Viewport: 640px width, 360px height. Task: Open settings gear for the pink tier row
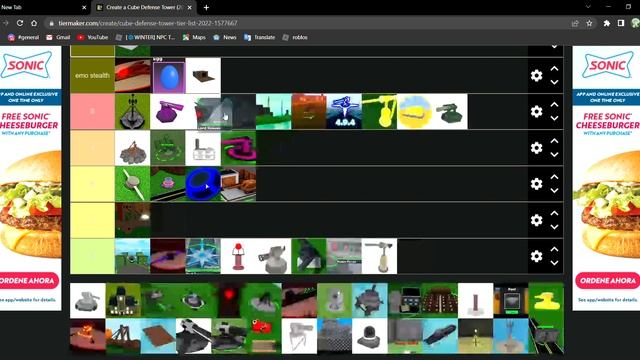(x=536, y=111)
